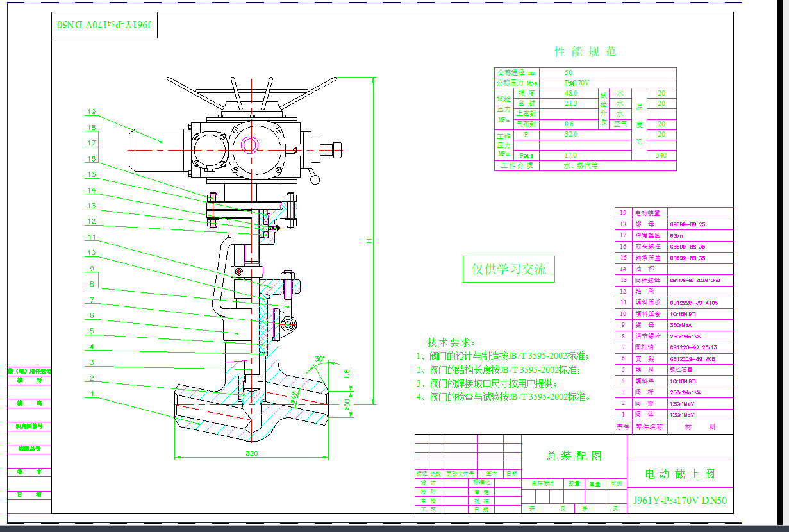Select the 技术要求 heading text
This screenshot has height=532, width=789.
coord(450,342)
